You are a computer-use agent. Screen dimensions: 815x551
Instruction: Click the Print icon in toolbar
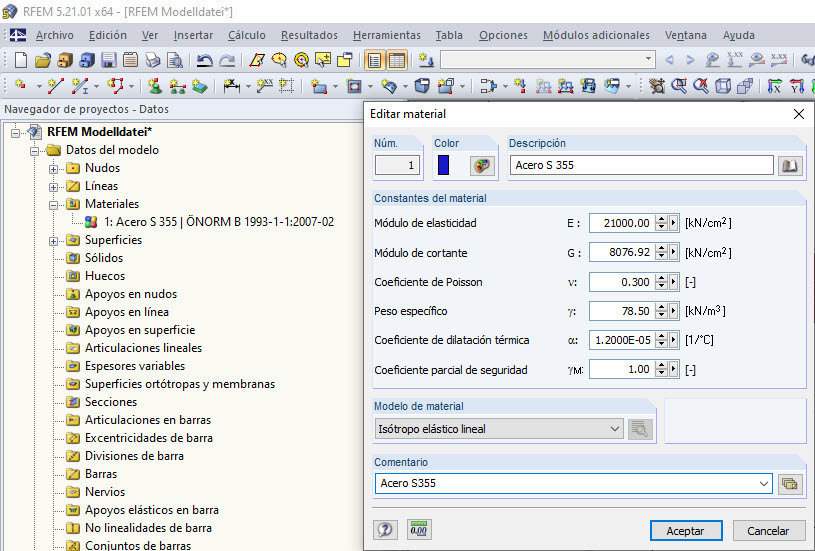coord(153,60)
